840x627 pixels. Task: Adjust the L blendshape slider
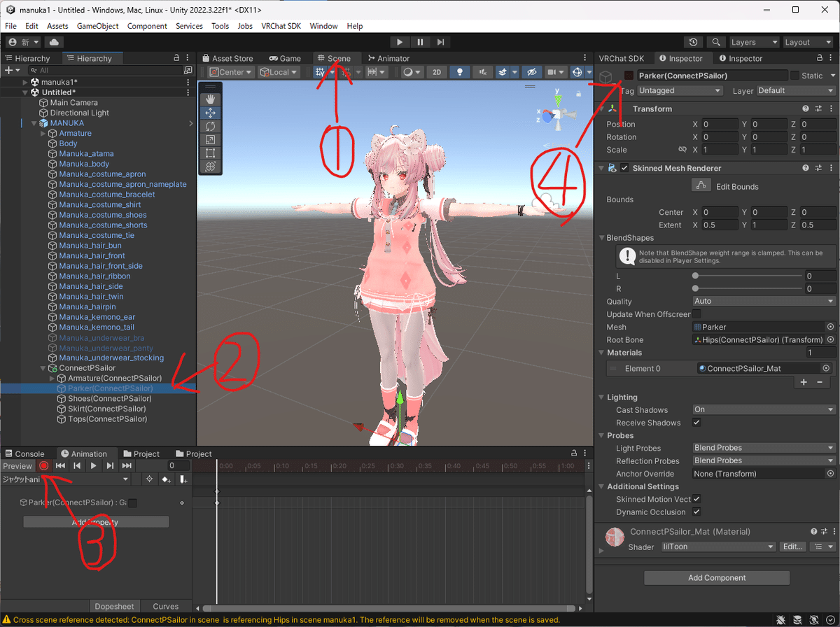click(747, 276)
